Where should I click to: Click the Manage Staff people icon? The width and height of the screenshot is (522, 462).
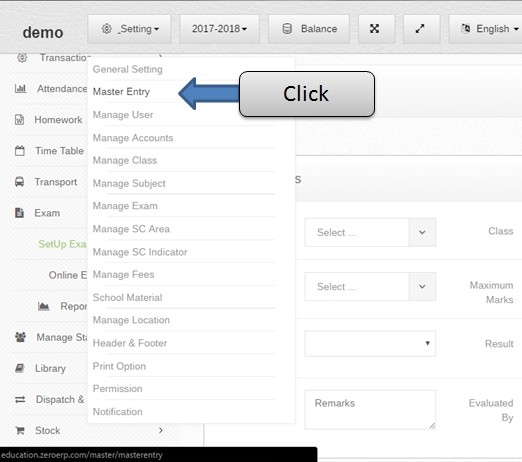click(x=20, y=337)
